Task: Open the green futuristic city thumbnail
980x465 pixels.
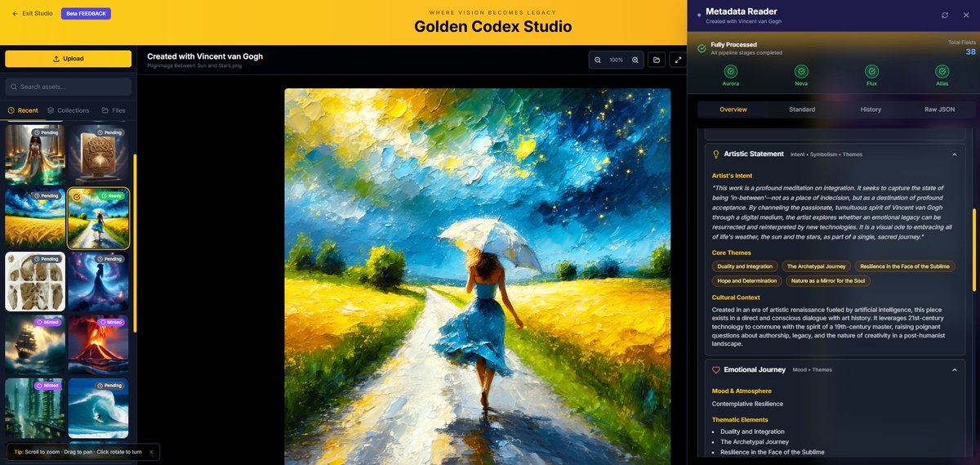Action: tap(35, 408)
